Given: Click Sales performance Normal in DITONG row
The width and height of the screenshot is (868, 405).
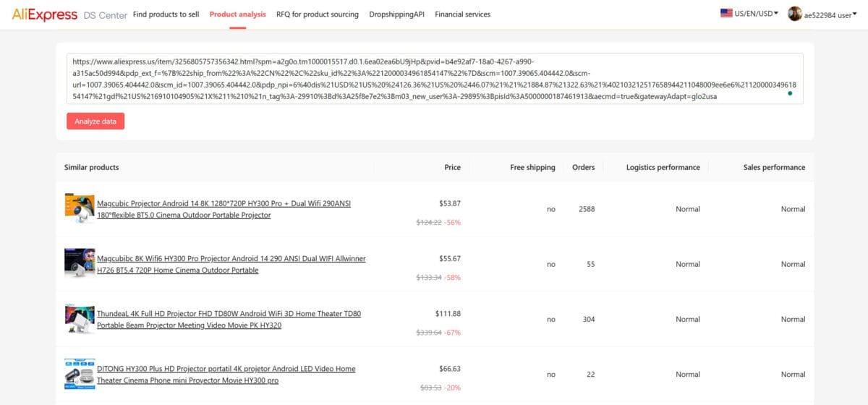Looking at the screenshot, I should coord(793,374).
